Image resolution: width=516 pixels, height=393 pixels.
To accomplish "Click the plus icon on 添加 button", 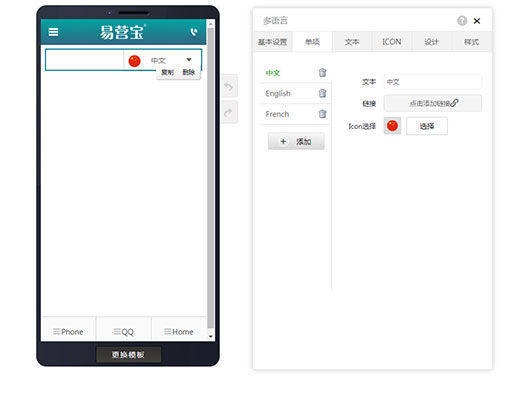I will (283, 141).
